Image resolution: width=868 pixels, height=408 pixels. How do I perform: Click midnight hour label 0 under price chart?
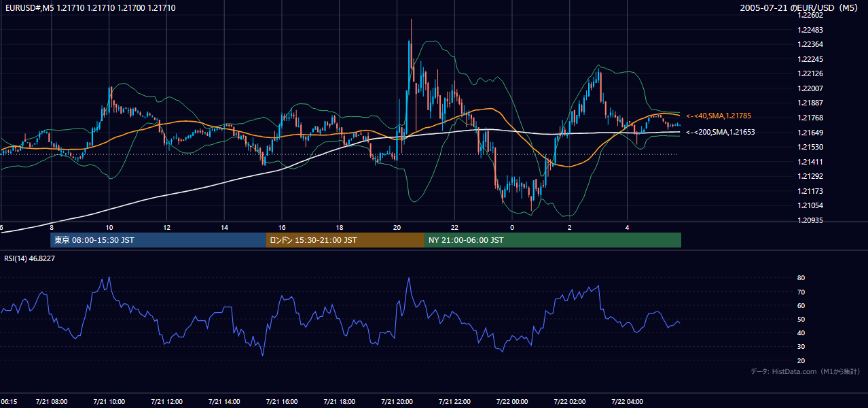[512, 227]
